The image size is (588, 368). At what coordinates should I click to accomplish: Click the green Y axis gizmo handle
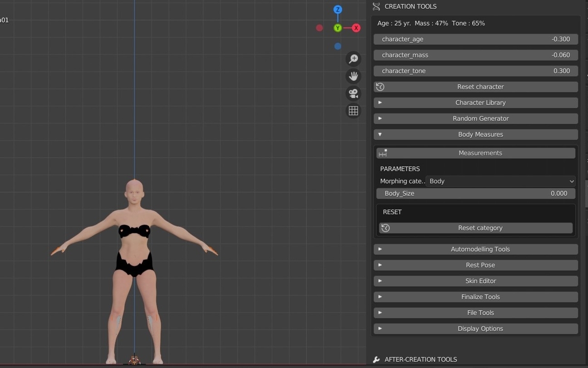click(338, 28)
